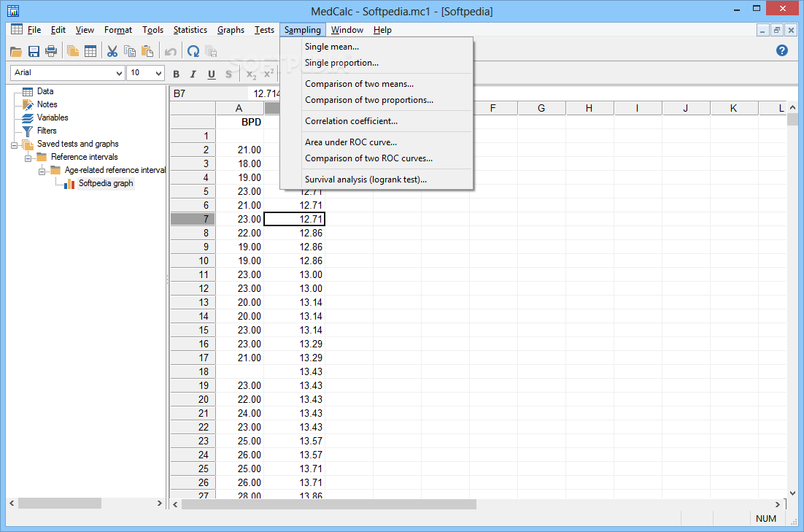This screenshot has height=532, width=804.
Task: Click the Undo arrow icon
Action: [x=170, y=51]
